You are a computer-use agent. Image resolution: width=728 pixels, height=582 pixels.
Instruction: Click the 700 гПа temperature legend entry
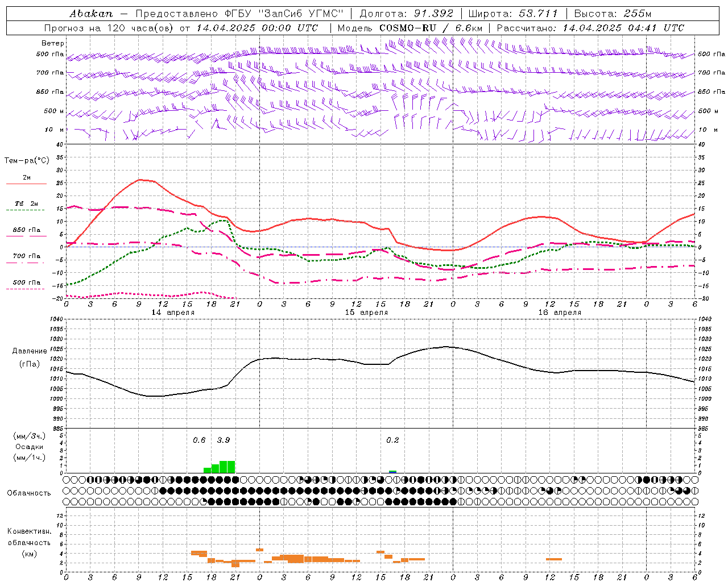(27, 256)
